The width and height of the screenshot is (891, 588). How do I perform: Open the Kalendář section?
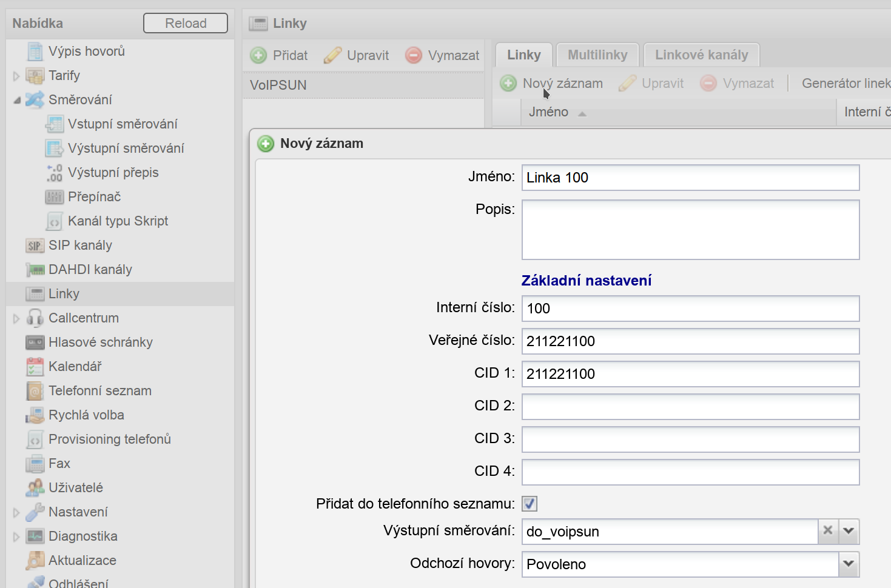point(75,367)
